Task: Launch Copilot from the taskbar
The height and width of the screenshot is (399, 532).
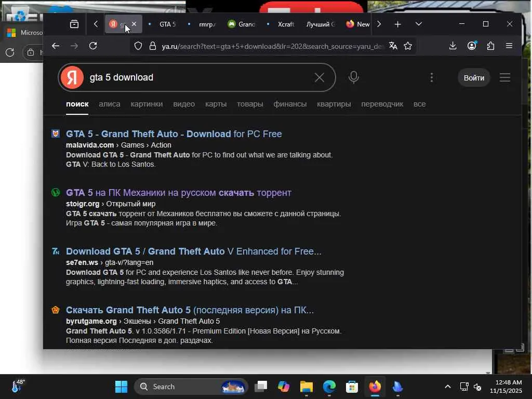Action: point(284,387)
